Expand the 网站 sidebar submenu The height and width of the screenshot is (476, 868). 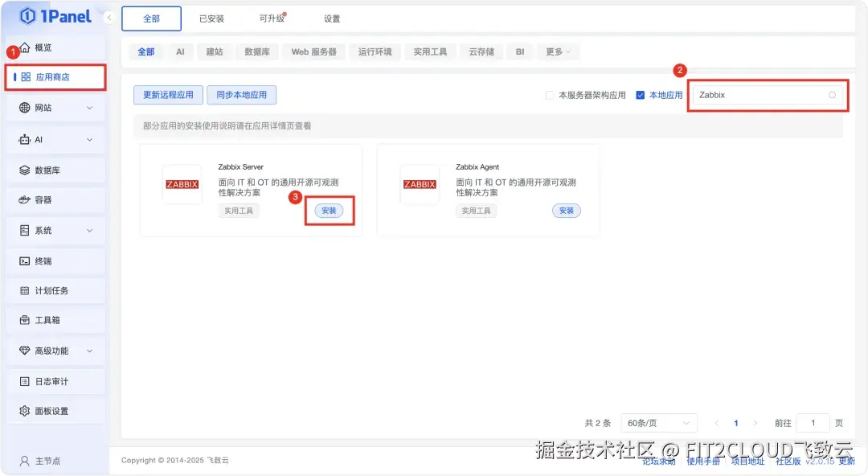pos(90,108)
